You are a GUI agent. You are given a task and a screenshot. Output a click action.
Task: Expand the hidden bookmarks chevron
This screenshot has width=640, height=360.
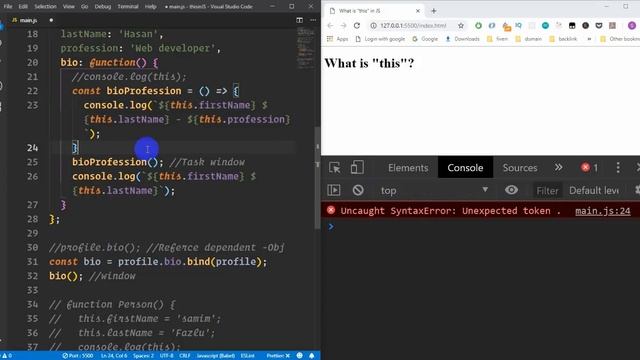pyautogui.click(x=589, y=39)
